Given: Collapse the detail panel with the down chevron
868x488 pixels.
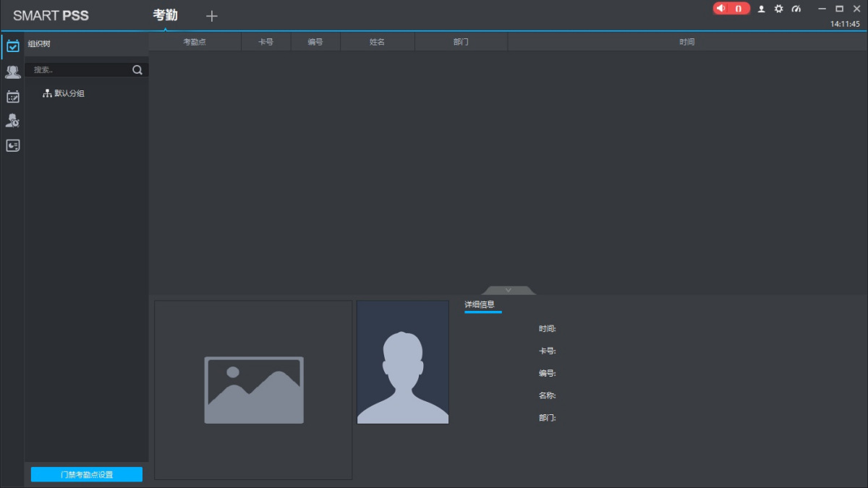Looking at the screenshot, I should (509, 290).
